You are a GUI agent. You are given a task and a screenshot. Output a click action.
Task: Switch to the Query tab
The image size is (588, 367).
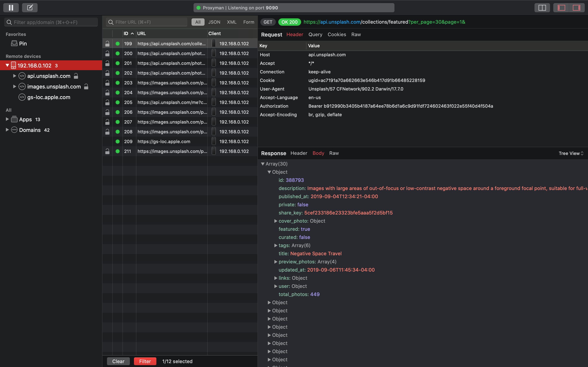coord(315,34)
